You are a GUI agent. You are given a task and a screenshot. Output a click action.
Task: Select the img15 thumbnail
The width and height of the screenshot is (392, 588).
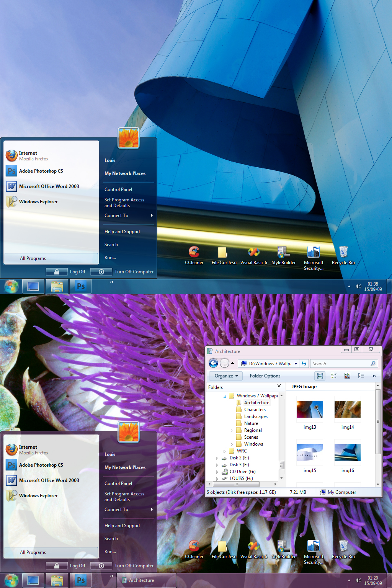(x=309, y=453)
